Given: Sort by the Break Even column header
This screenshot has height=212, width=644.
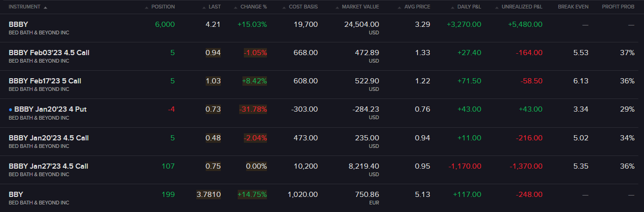Looking at the screenshot, I should click(x=573, y=7).
